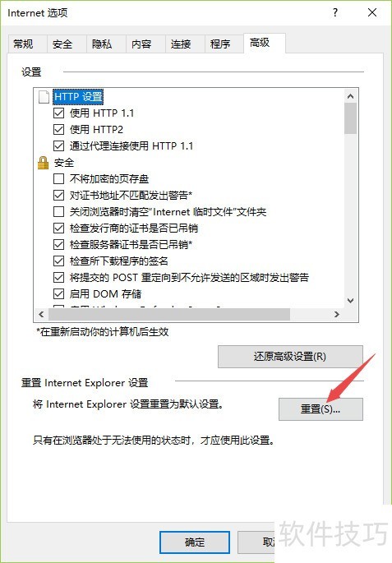Click the 还原高级设置(R) button

(290, 357)
